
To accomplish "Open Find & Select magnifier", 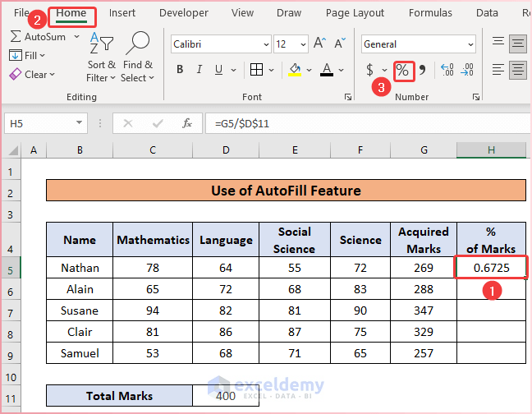I will point(137,57).
